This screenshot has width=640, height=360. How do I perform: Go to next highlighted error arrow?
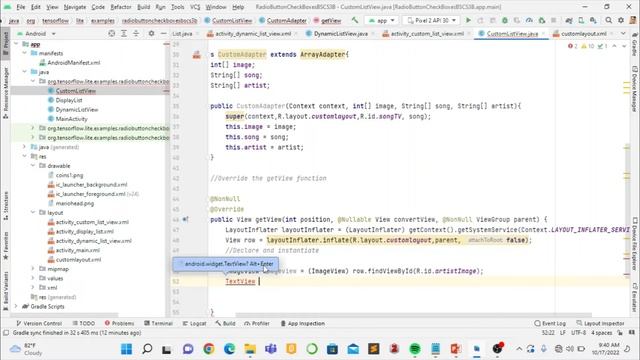[624, 46]
